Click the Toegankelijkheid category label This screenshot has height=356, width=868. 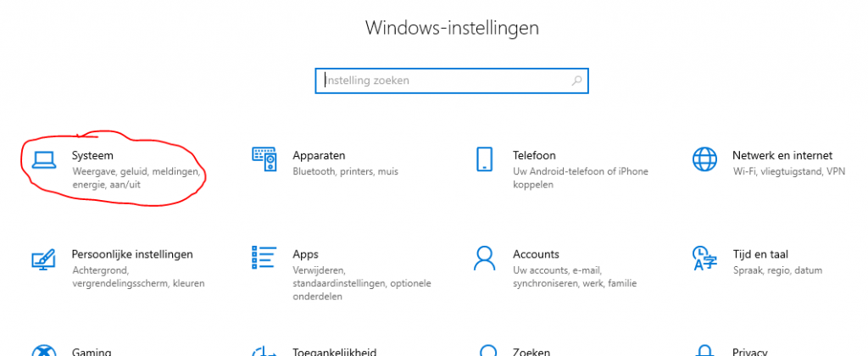[x=334, y=352]
